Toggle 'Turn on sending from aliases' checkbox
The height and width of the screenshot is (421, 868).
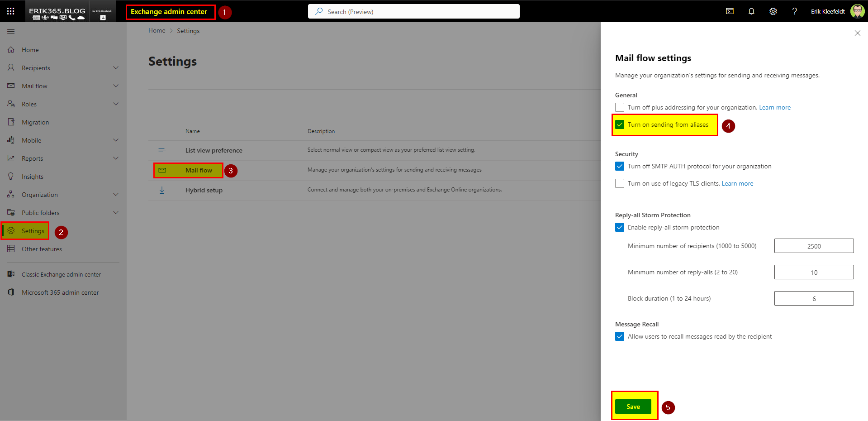[x=620, y=125]
